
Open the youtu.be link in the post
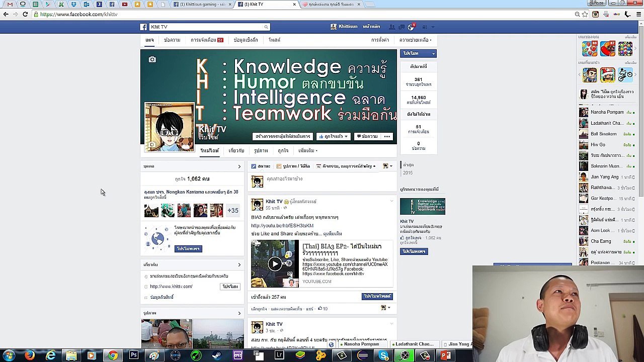click(282, 225)
